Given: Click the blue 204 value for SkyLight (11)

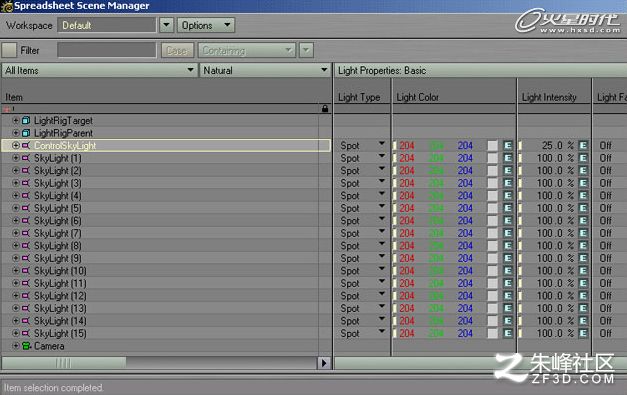Looking at the screenshot, I should point(465,283).
